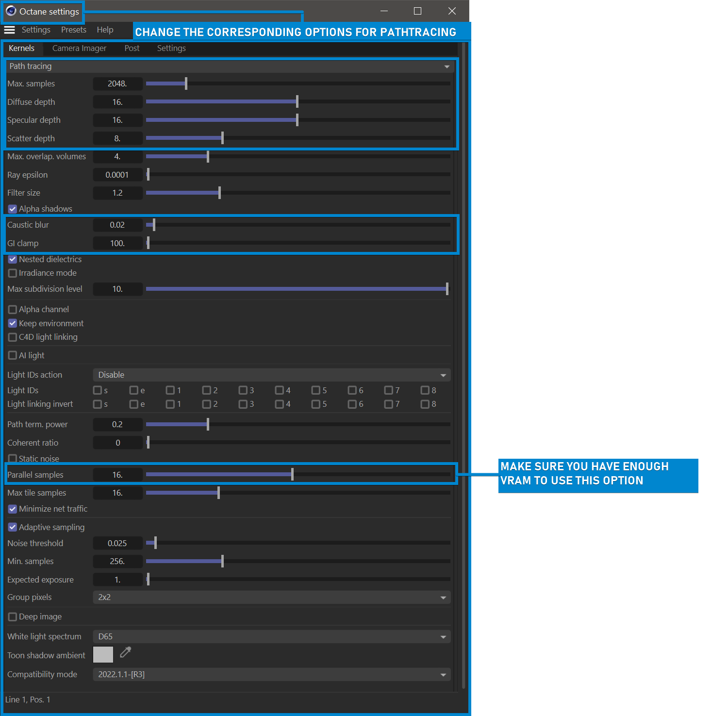Enable the AI light option
The image size is (728, 716).
coord(13,355)
